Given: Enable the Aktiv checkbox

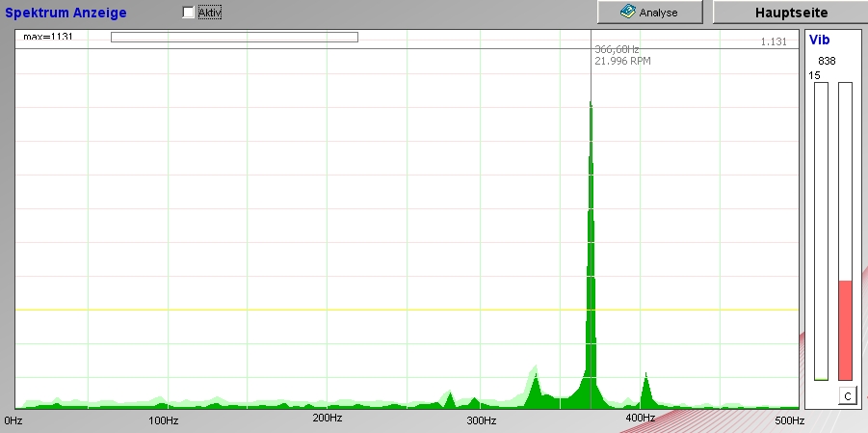Looking at the screenshot, I should tap(189, 13).
